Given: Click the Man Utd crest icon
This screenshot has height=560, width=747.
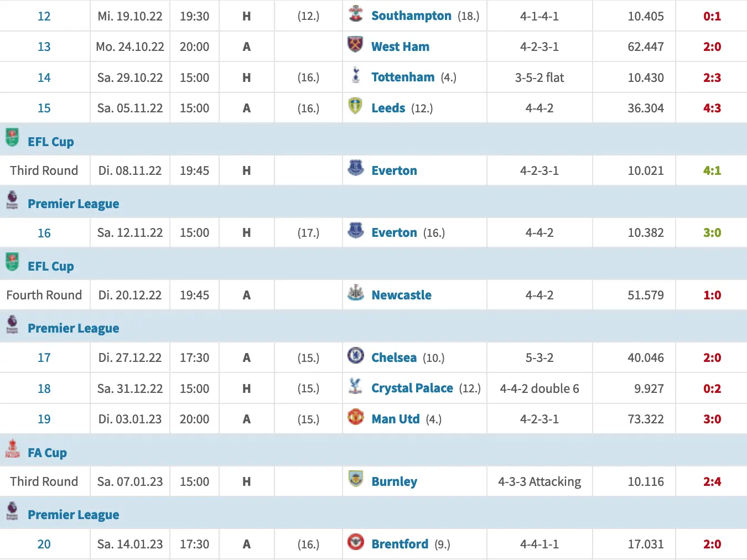Looking at the screenshot, I should (x=355, y=417).
